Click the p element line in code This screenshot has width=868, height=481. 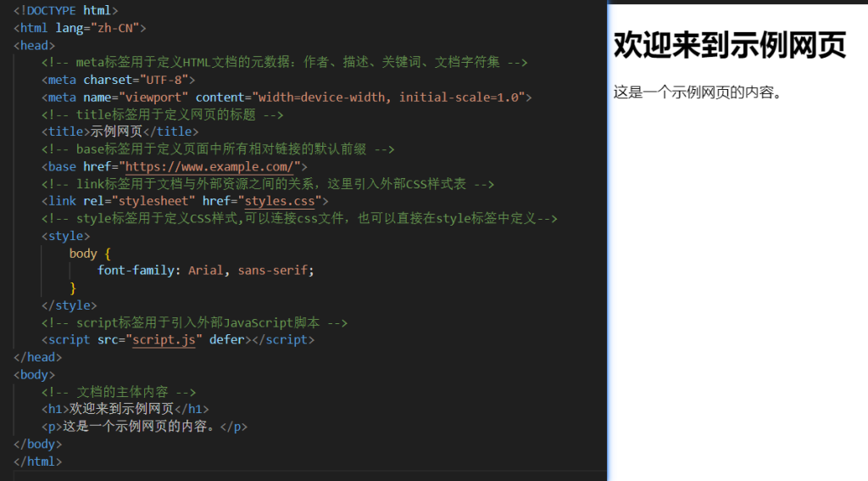point(144,427)
